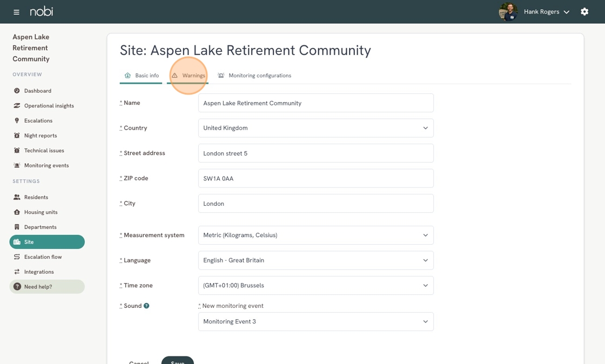Open the hamburger menu icon
The width and height of the screenshot is (605, 364).
point(16,12)
